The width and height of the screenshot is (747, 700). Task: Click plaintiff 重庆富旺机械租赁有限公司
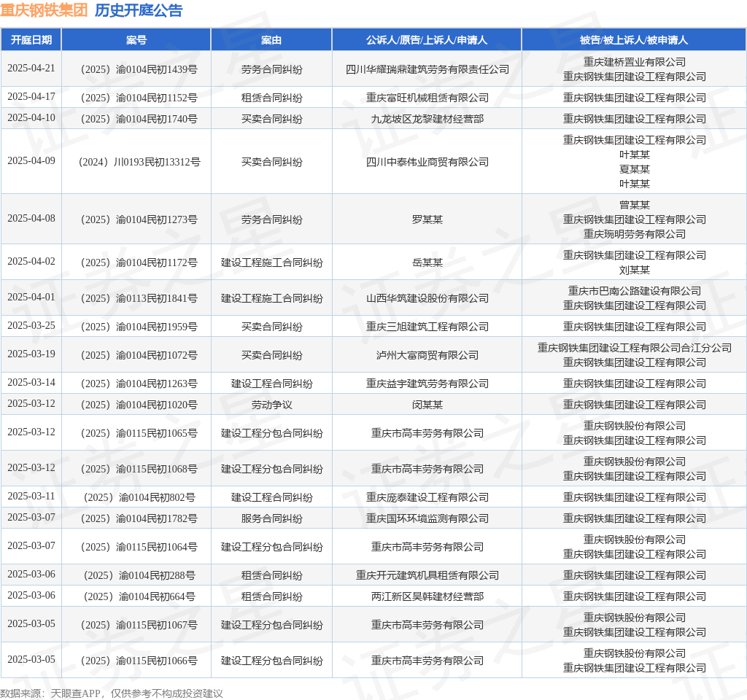[x=427, y=98]
